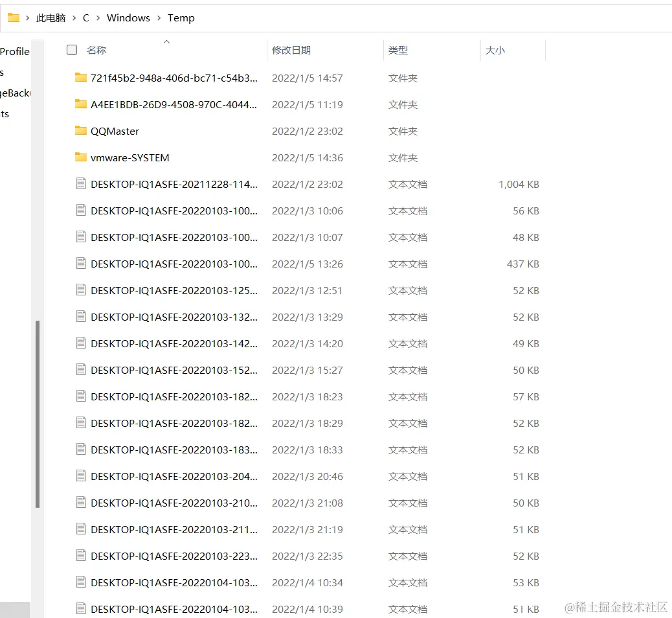Sort by 类型 column header
Image resolution: width=672 pixels, height=618 pixels.
[398, 50]
